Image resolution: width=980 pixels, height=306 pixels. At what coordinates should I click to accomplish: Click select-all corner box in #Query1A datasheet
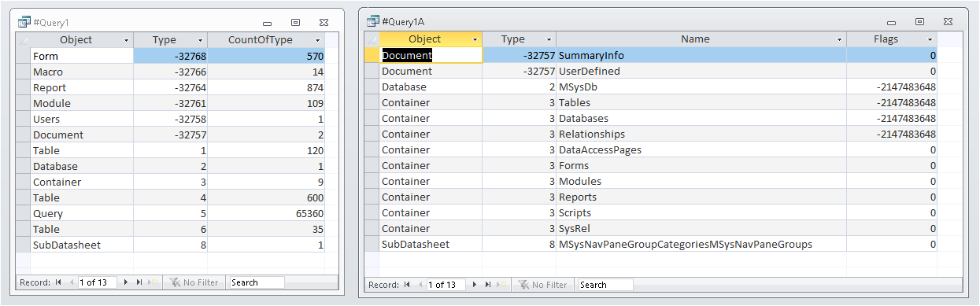(372, 39)
